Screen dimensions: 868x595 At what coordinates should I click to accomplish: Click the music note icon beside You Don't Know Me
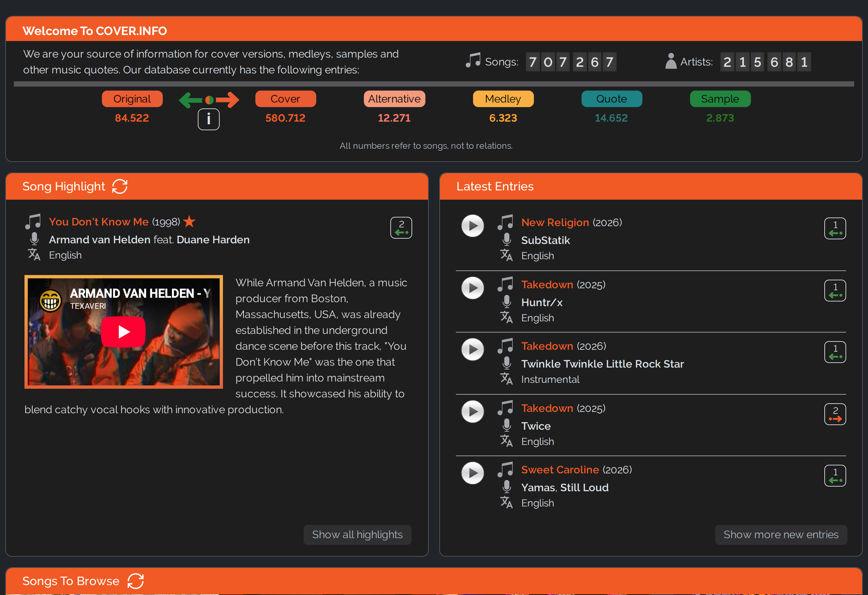coord(33,222)
